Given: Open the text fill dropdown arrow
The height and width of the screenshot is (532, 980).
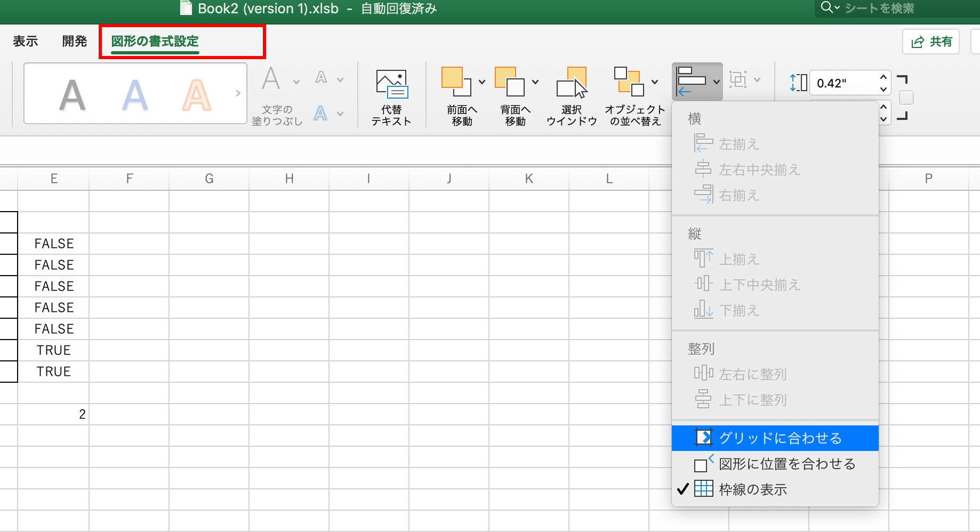Looking at the screenshot, I should 296,82.
